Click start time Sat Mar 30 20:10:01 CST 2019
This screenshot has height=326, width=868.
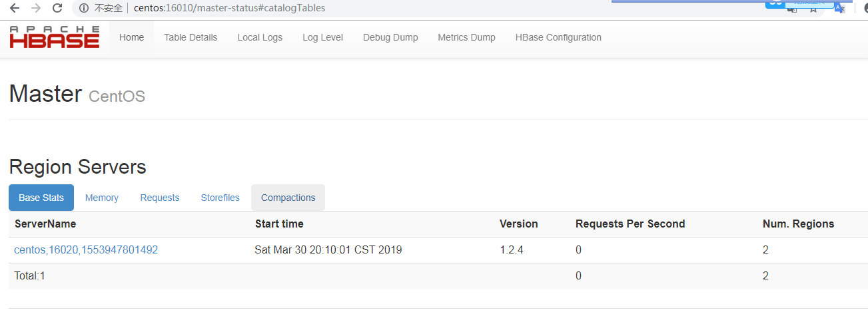click(328, 250)
